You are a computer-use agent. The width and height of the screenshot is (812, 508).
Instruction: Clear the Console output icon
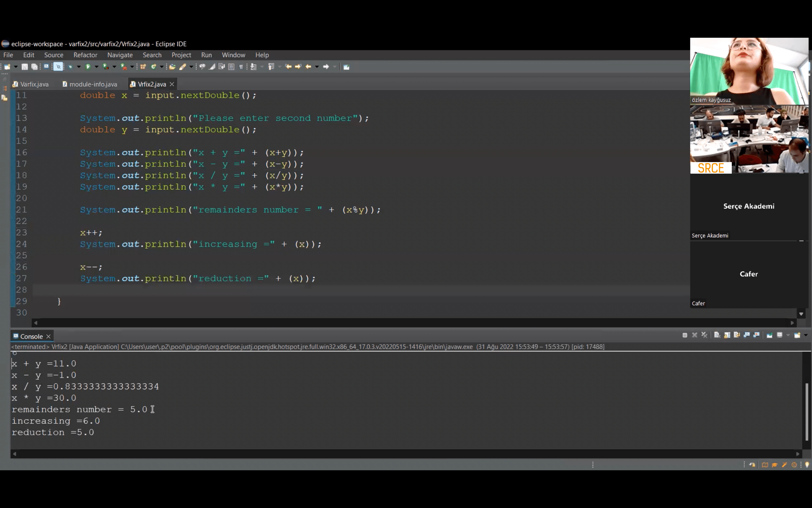[717, 335]
